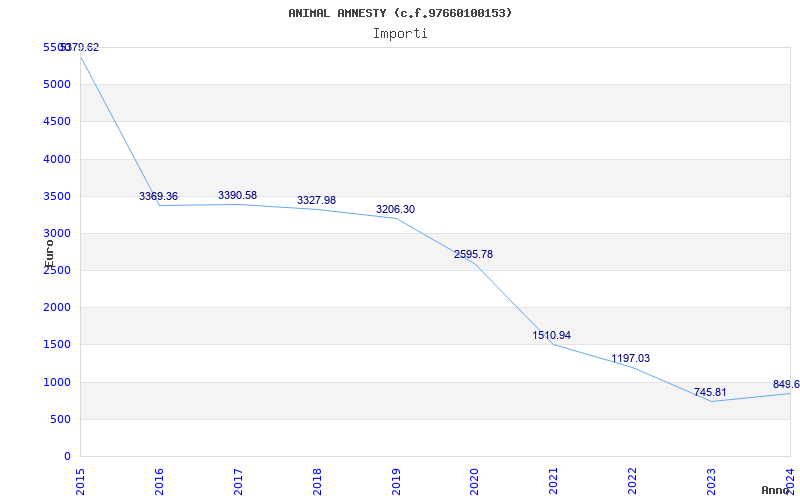Click the 3000 y-axis tick label

(x=58, y=233)
